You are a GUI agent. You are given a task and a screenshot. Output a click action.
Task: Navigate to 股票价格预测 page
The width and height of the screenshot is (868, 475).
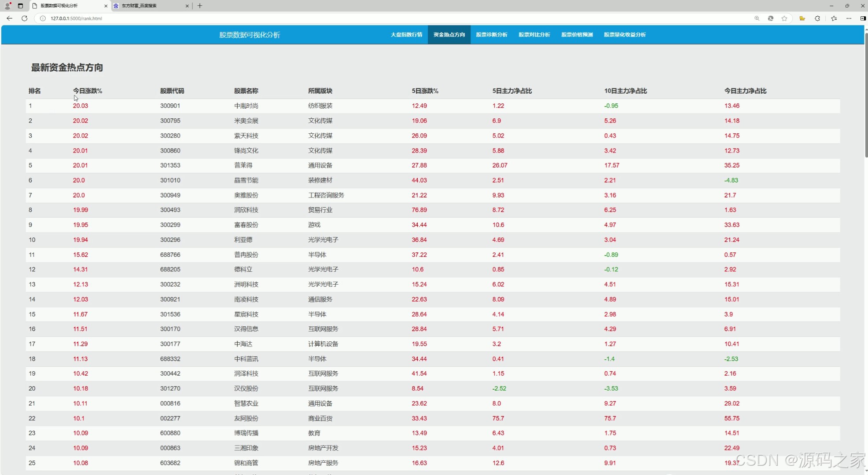pyautogui.click(x=577, y=35)
